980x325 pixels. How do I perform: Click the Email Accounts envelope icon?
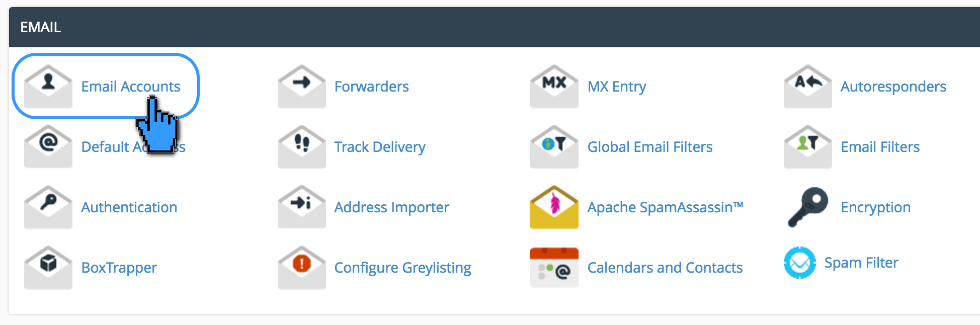click(48, 86)
